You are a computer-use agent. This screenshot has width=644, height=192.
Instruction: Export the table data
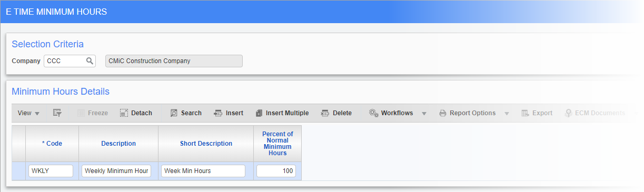click(x=537, y=113)
